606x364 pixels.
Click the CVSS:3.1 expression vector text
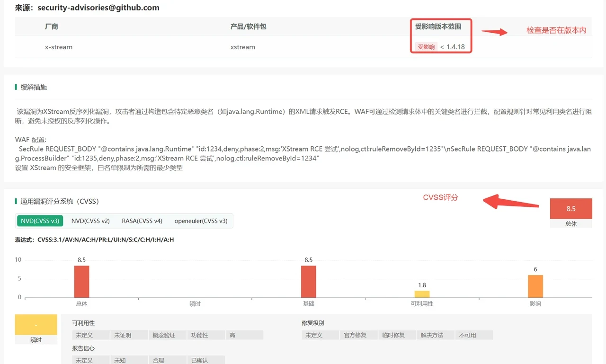[106, 240]
